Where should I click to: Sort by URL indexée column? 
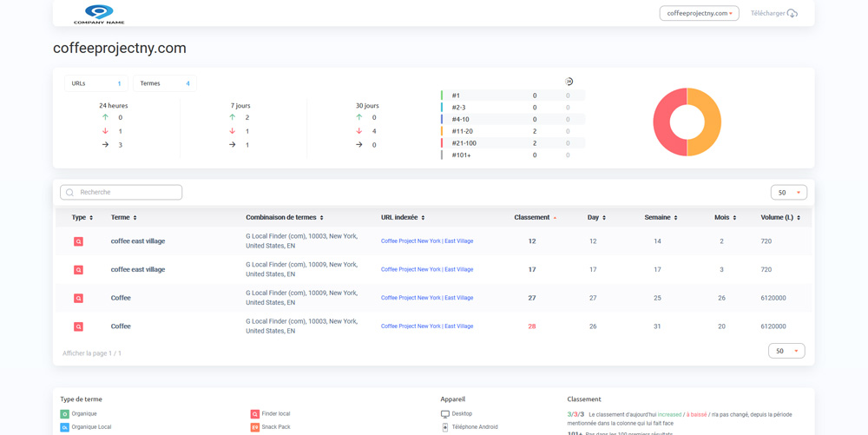pyautogui.click(x=403, y=217)
